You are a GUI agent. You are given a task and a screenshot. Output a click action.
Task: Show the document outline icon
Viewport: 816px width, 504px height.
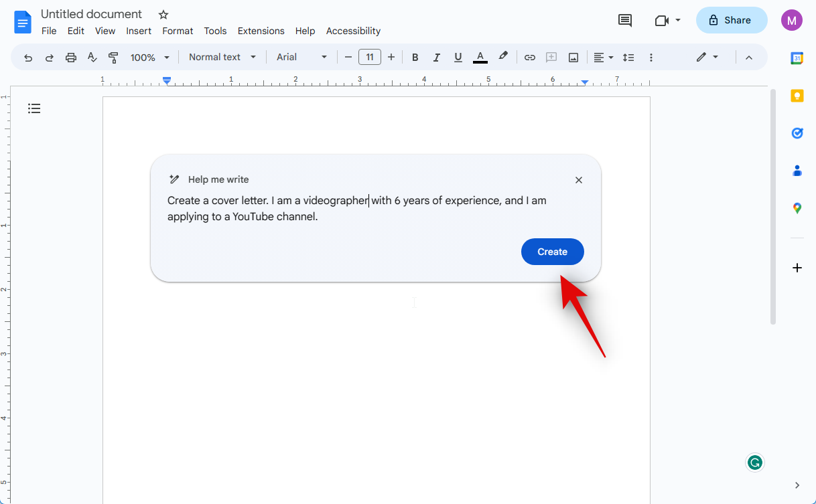tap(34, 108)
